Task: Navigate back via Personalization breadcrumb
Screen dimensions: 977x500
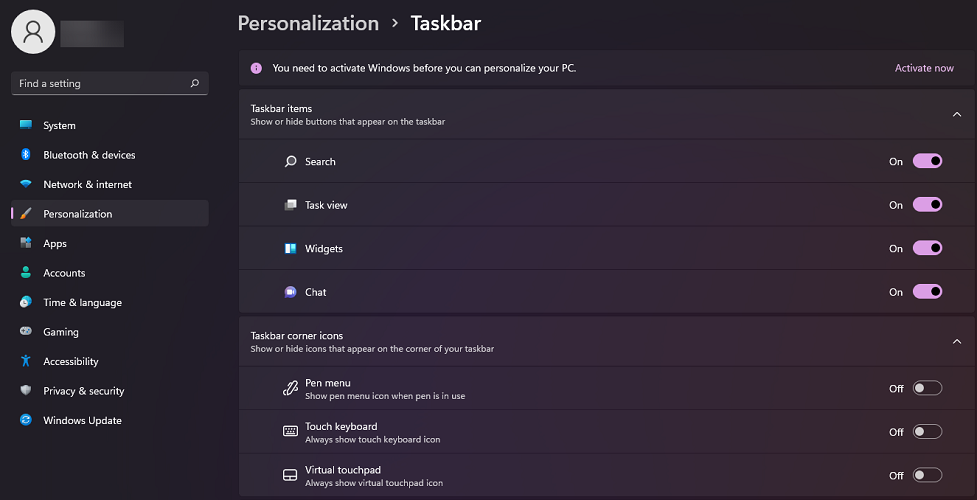Action: (308, 22)
